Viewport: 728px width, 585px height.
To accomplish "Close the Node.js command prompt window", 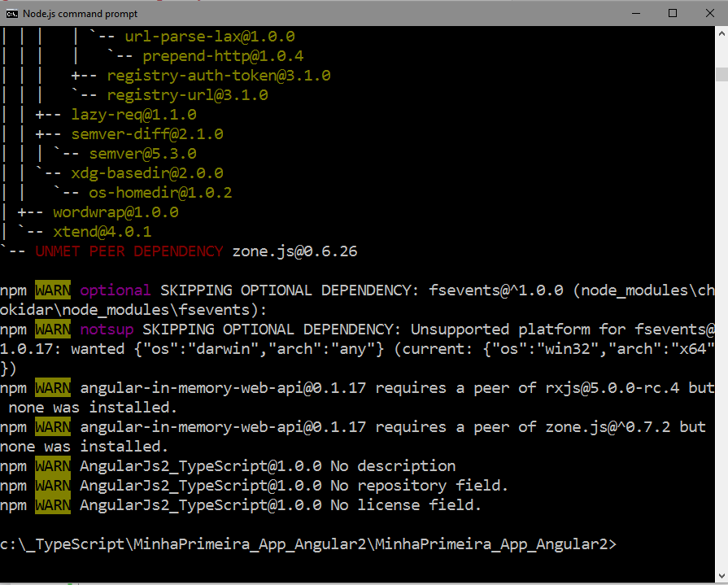I will pos(709,13).
